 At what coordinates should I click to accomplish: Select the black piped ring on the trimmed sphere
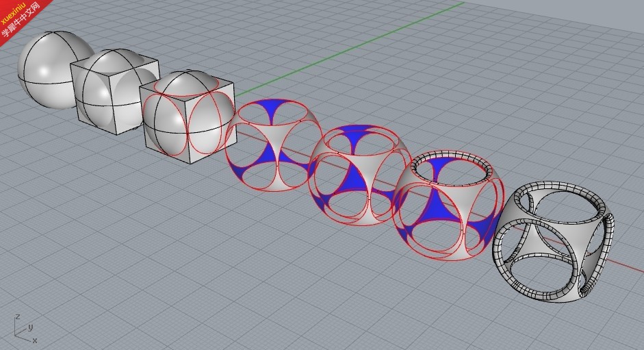click(x=452, y=166)
